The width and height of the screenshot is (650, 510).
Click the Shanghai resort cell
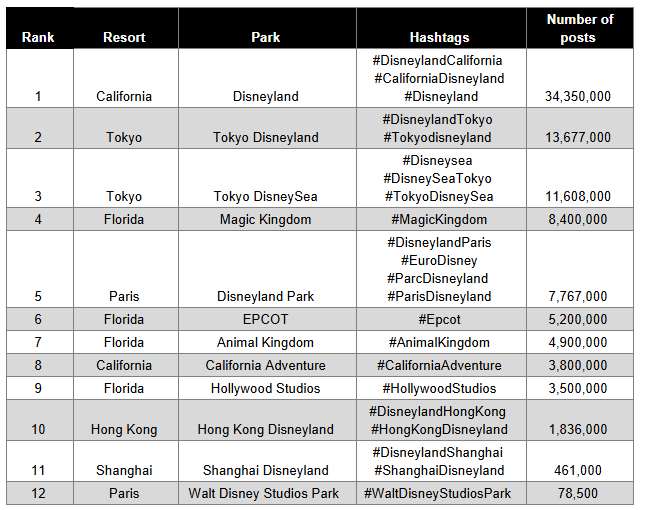pos(126,461)
